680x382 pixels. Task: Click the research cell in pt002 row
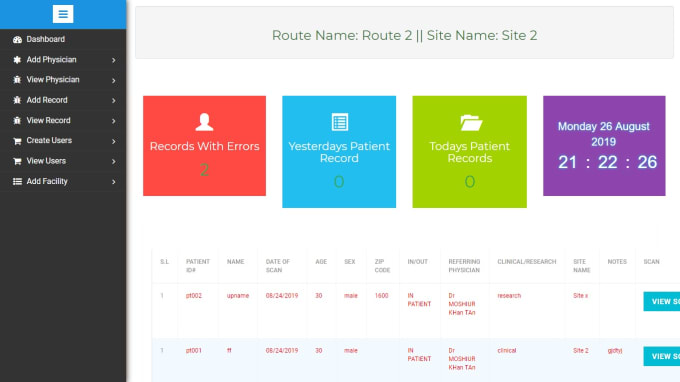pos(509,296)
